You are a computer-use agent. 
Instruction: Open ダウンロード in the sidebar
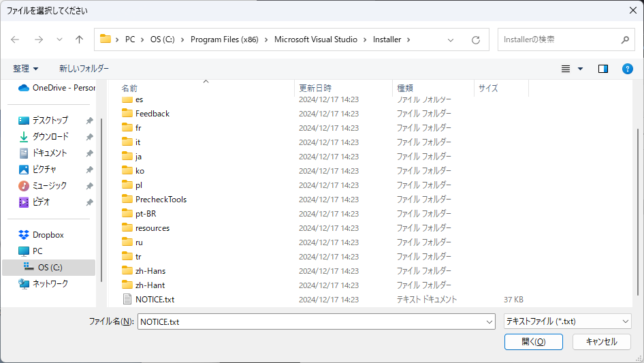pyautogui.click(x=50, y=136)
